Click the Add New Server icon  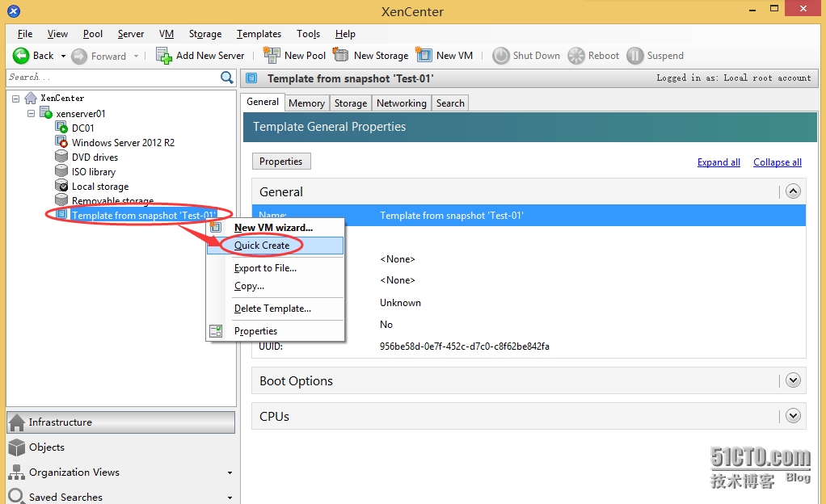tap(164, 56)
